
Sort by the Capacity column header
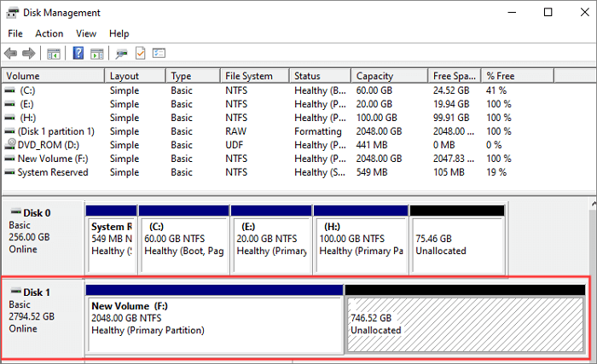point(375,76)
